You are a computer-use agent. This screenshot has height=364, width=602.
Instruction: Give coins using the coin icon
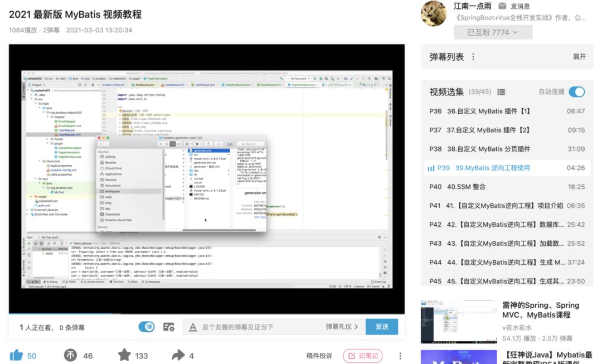pos(70,356)
